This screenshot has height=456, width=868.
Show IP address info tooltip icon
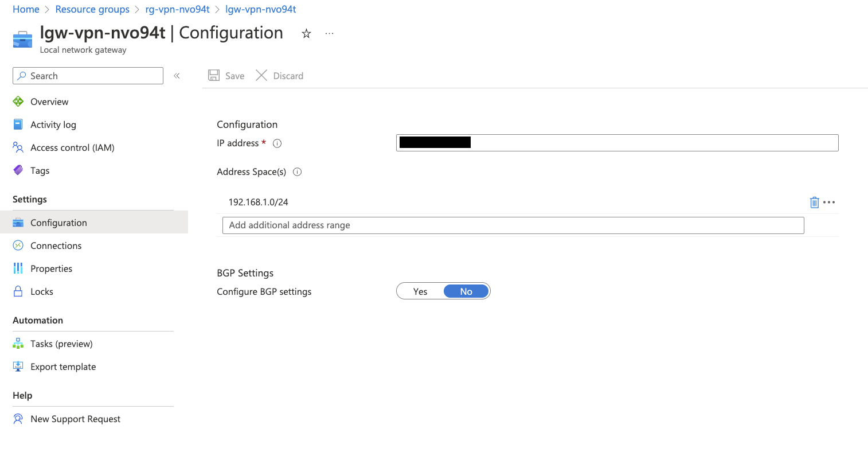point(277,143)
